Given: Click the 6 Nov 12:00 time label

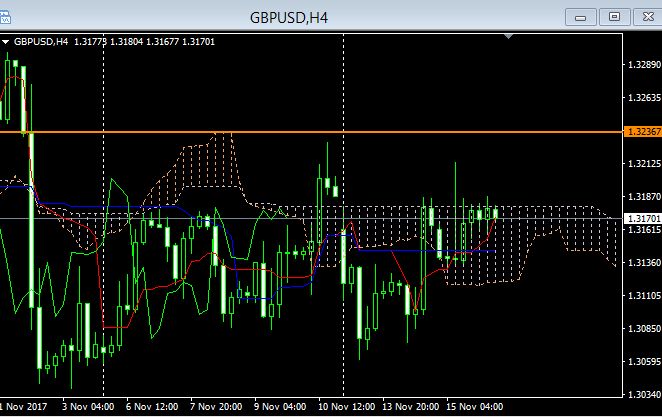Looking at the screenshot, I should coord(152,407).
